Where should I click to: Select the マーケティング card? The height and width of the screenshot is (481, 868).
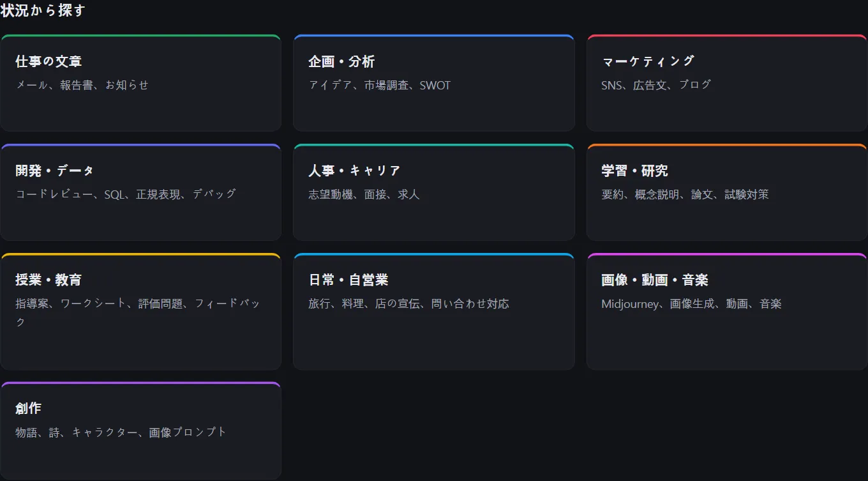[727, 83]
